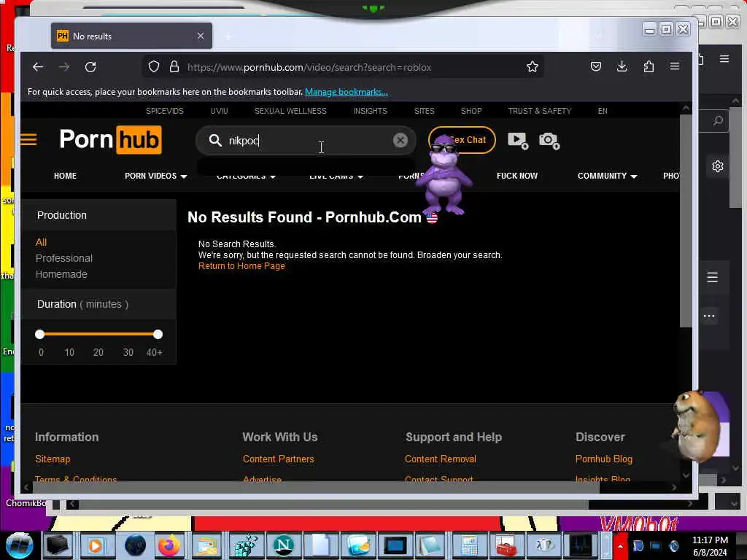Reload the page with the refresh icon
Viewport: 747px width, 560px height.
90,67
